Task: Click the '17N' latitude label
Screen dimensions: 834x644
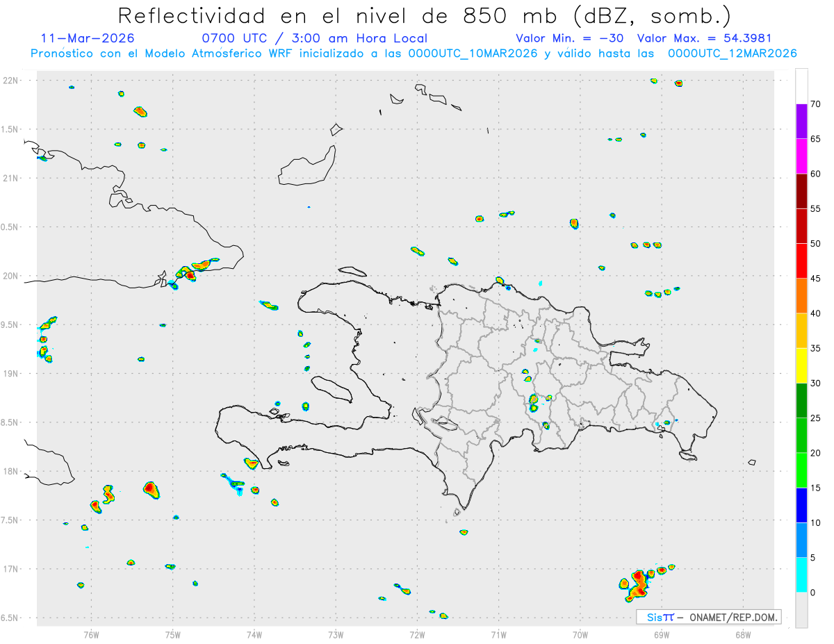Action: [x=12, y=569]
